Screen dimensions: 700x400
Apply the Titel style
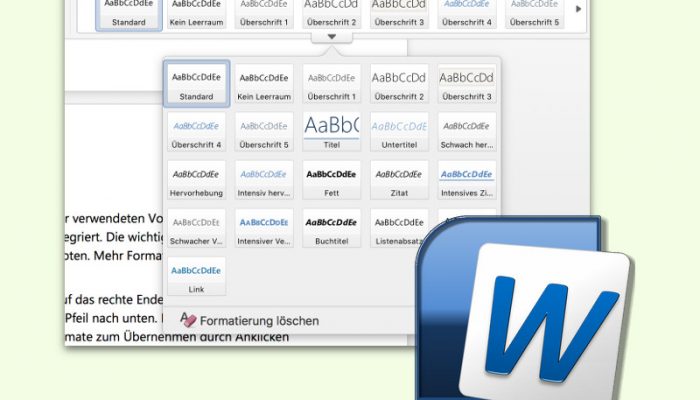(x=331, y=132)
